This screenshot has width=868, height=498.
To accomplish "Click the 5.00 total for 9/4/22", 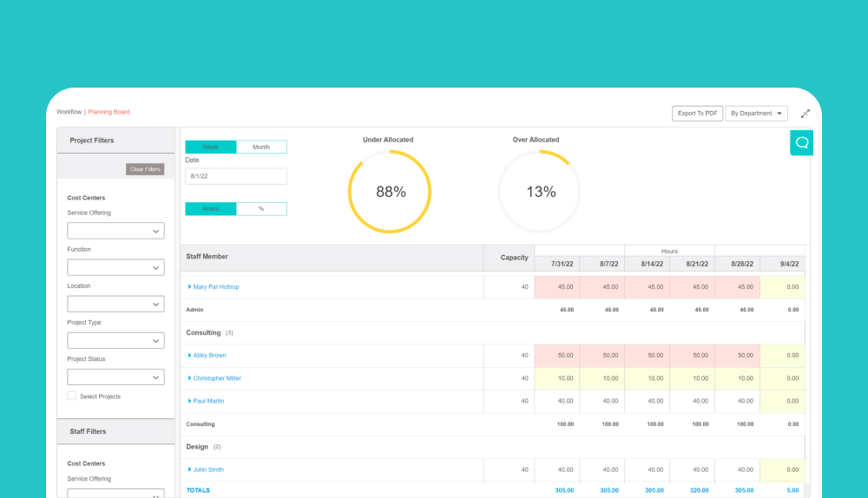I will tap(792, 490).
